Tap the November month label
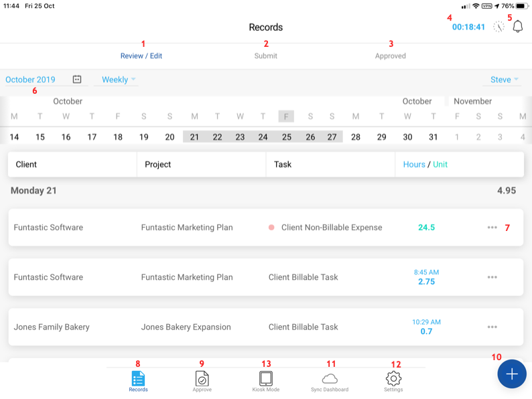 click(472, 101)
